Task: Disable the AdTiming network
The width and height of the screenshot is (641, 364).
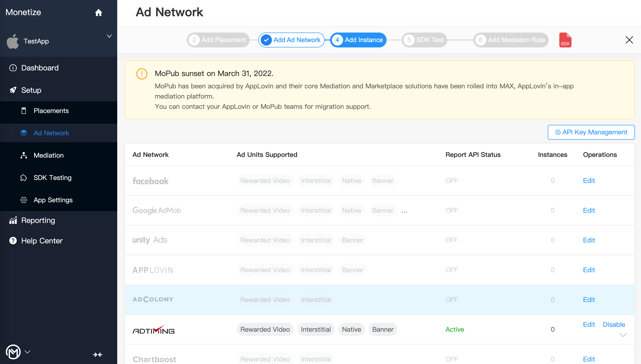Action: 614,324
